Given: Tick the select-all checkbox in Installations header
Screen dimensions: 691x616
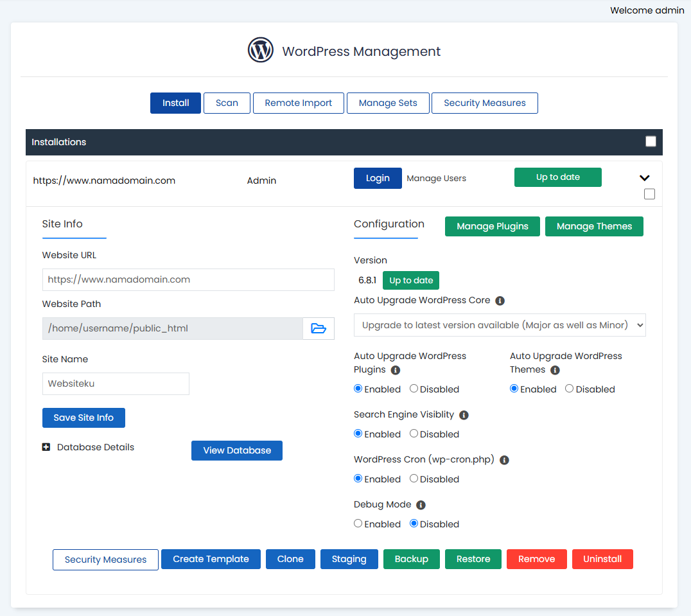Looking at the screenshot, I should 651,141.
